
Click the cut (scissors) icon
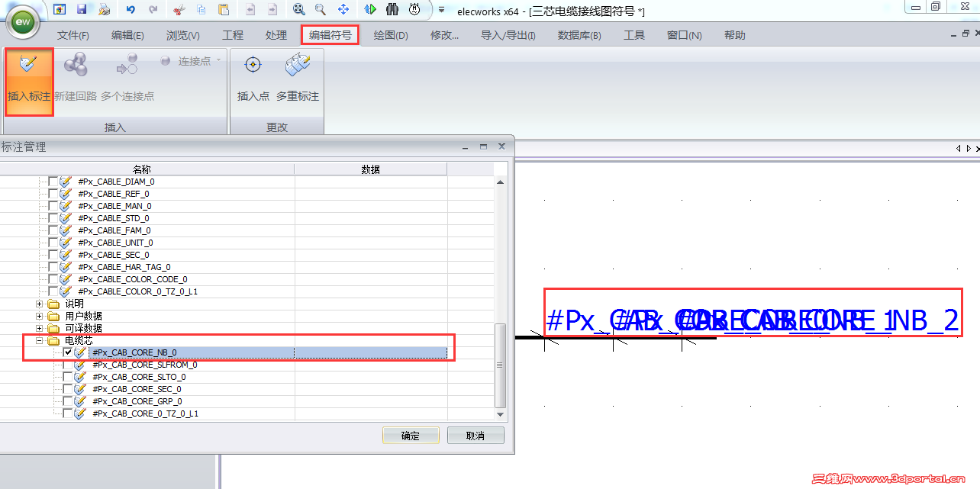coord(179,9)
